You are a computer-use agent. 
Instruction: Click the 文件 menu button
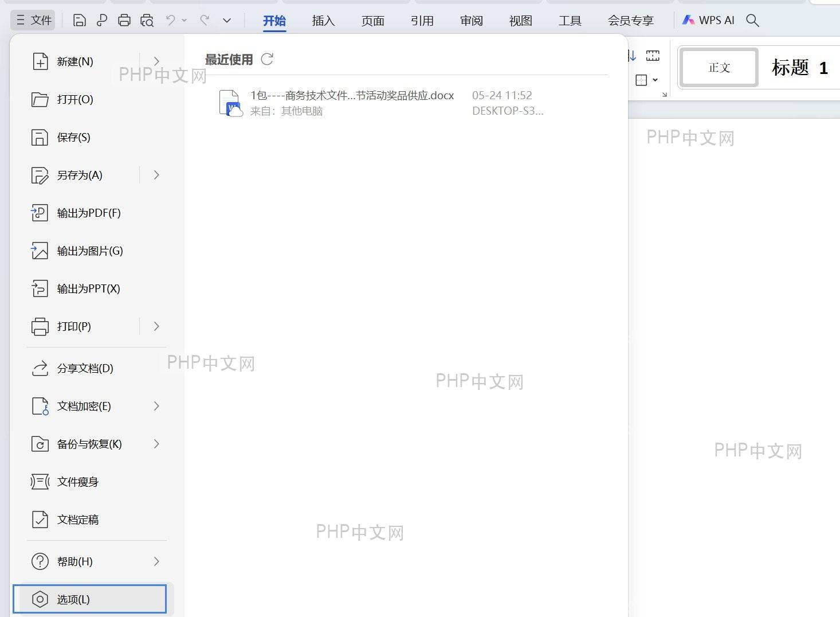pyautogui.click(x=33, y=20)
